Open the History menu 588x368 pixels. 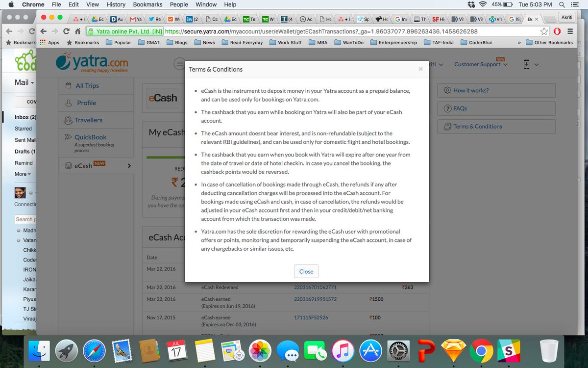[116, 4]
